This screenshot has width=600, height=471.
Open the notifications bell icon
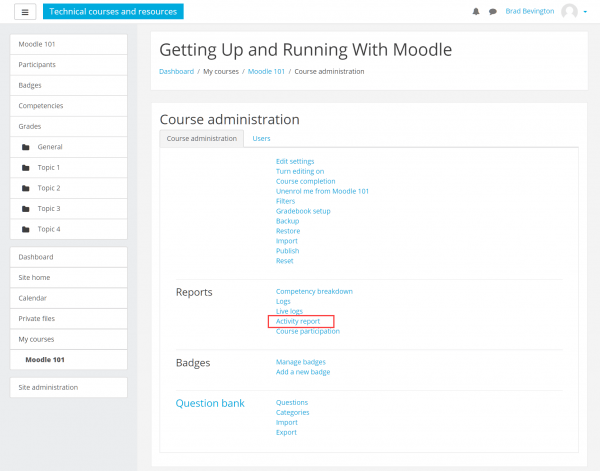coord(475,12)
